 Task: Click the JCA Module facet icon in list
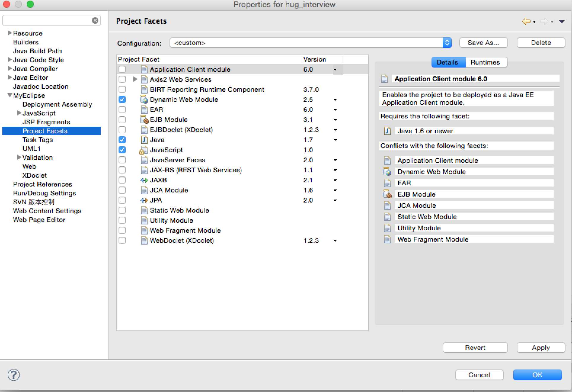coord(144,190)
